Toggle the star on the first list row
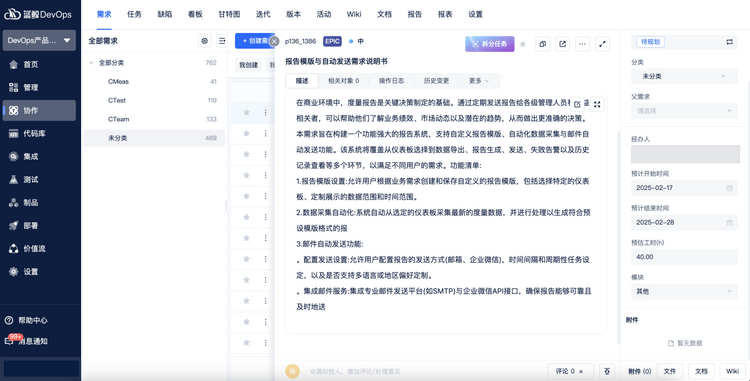Image resolution: width=750 pixels, height=381 pixels. [x=246, y=112]
